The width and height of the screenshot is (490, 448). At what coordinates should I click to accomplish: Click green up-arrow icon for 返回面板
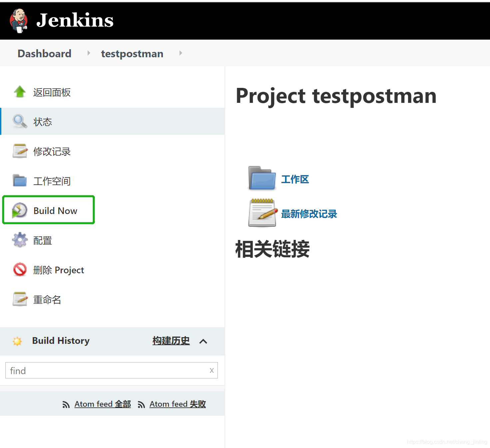pyautogui.click(x=20, y=92)
